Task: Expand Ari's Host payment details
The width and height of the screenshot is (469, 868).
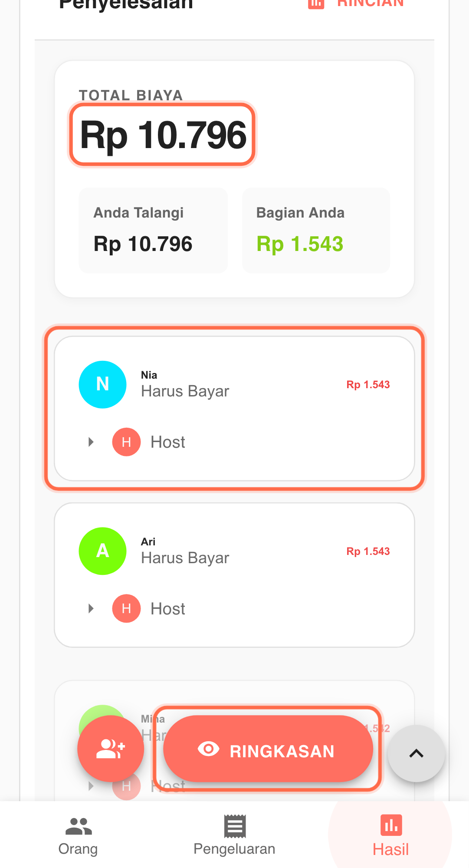Action: coord(91,608)
